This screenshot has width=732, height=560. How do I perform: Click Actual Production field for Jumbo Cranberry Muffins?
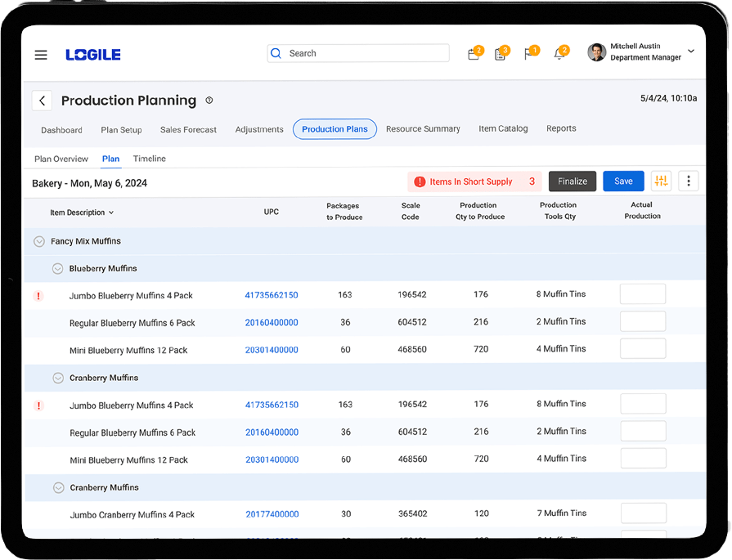tap(644, 513)
